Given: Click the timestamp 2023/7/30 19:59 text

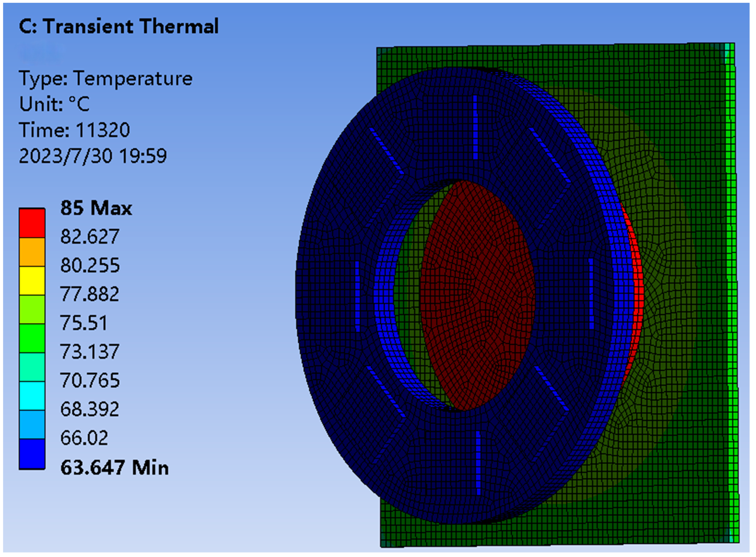Looking at the screenshot, I should point(93,157).
